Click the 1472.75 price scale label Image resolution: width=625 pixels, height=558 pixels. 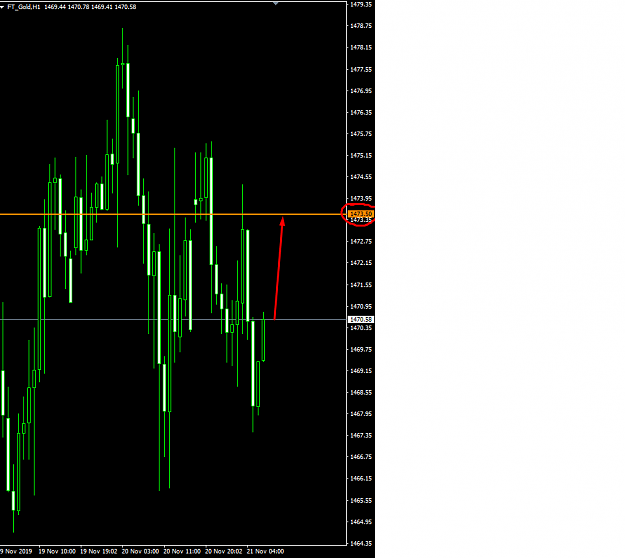click(361, 242)
